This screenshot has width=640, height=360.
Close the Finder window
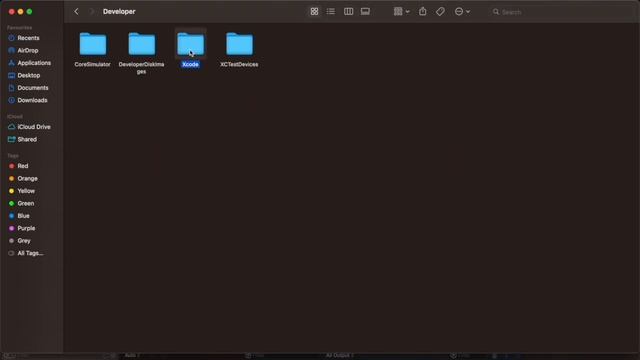tap(11, 12)
